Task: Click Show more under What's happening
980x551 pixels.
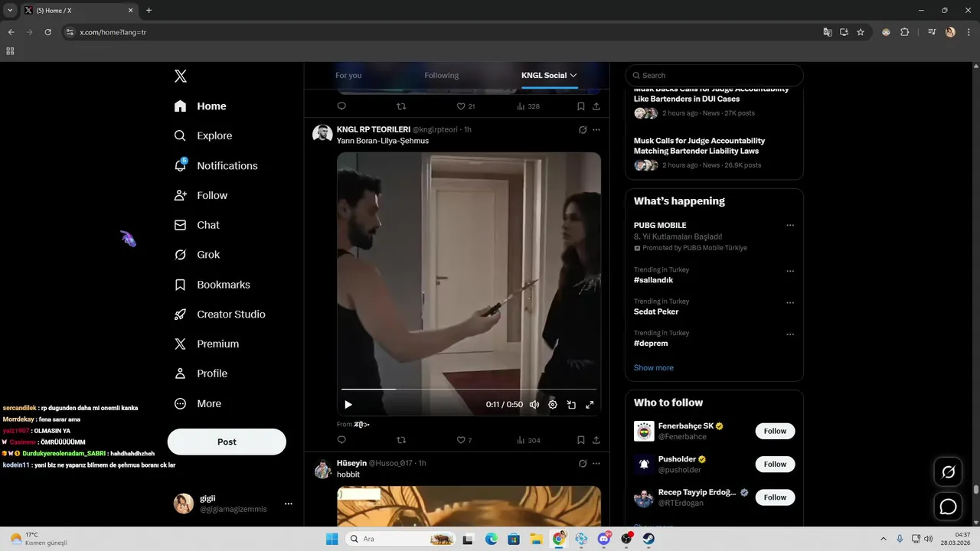Action: [x=654, y=368]
